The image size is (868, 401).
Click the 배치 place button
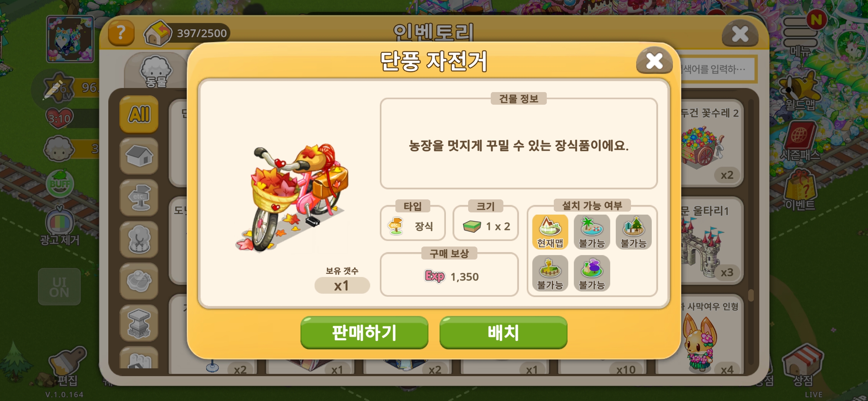tap(503, 333)
